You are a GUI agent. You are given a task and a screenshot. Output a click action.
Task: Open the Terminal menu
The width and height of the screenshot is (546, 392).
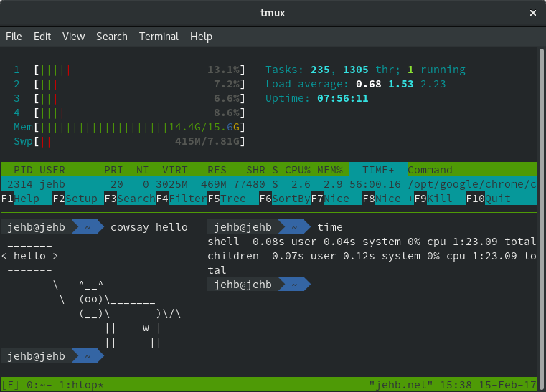tap(159, 37)
